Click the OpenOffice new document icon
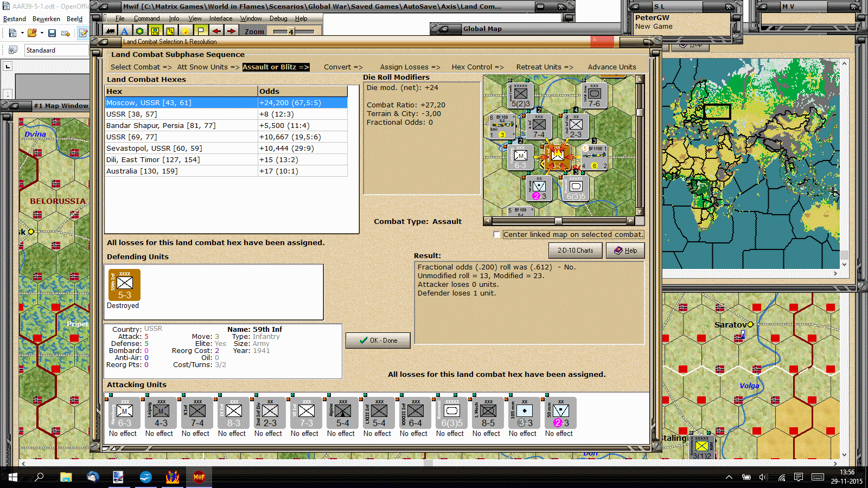Image resolution: width=868 pixels, height=488 pixels. 12,33
